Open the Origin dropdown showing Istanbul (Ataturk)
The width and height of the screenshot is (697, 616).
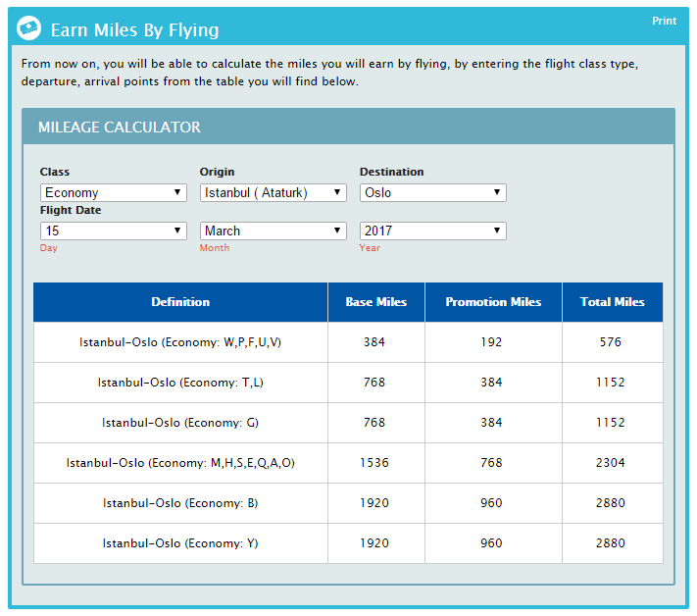click(x=273, y=192)
